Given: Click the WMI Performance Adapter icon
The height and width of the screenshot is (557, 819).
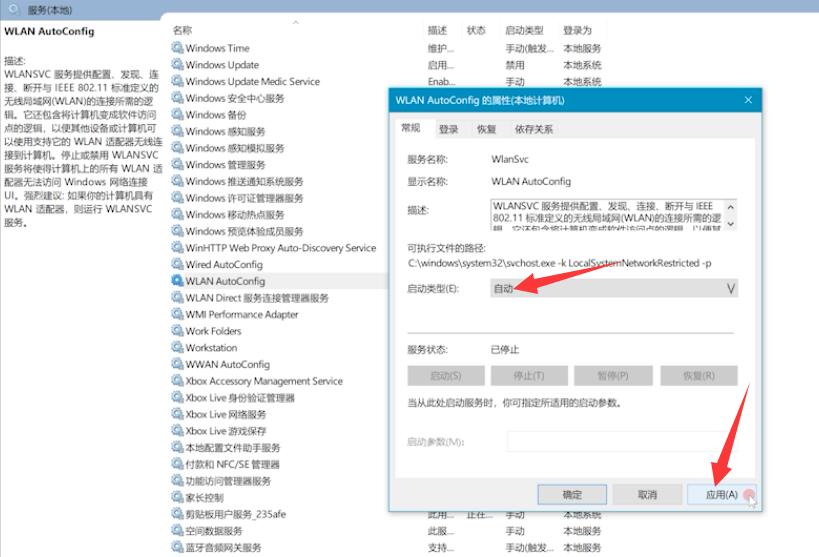Looking at the screenshot, I should [x=178, y=314].
